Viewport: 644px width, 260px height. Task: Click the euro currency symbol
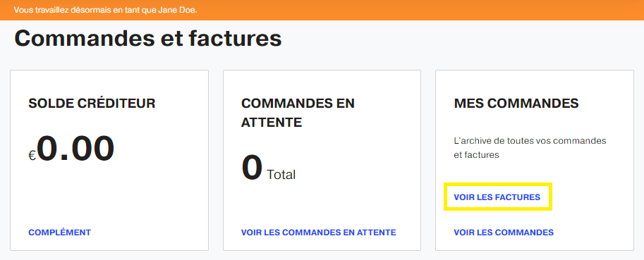pos(32,156)
